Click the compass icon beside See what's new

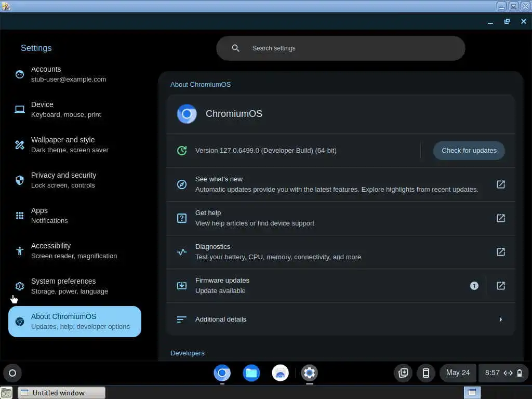[x=182, y=184]
